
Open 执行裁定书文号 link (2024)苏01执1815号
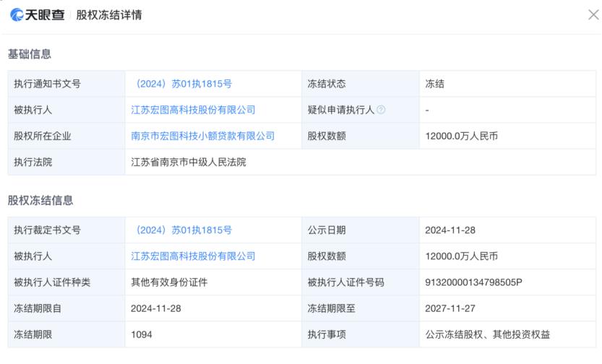(181, 230)
